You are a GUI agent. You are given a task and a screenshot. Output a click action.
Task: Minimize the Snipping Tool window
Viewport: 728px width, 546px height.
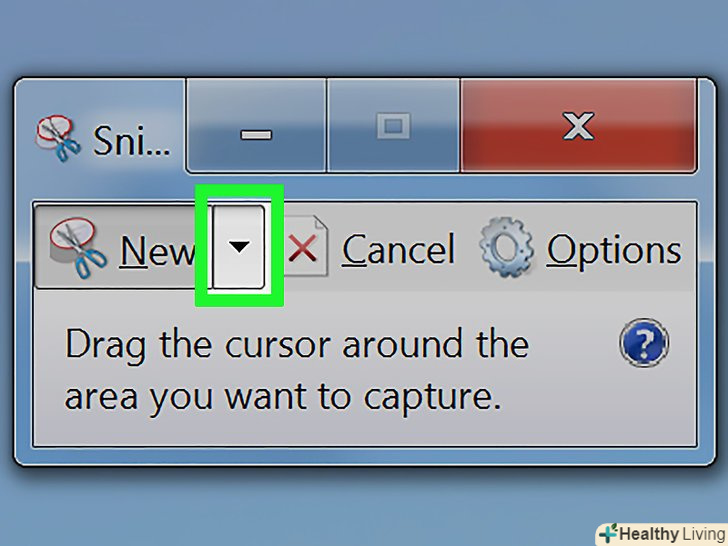pyautogui.click(x=256, y=125)
